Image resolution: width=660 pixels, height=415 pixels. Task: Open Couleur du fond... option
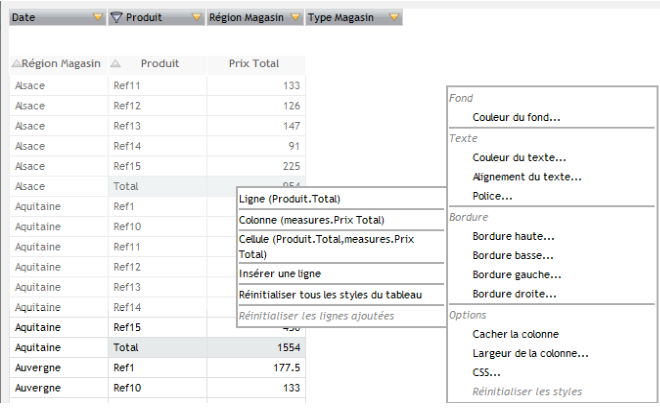[x=516, y=117]
